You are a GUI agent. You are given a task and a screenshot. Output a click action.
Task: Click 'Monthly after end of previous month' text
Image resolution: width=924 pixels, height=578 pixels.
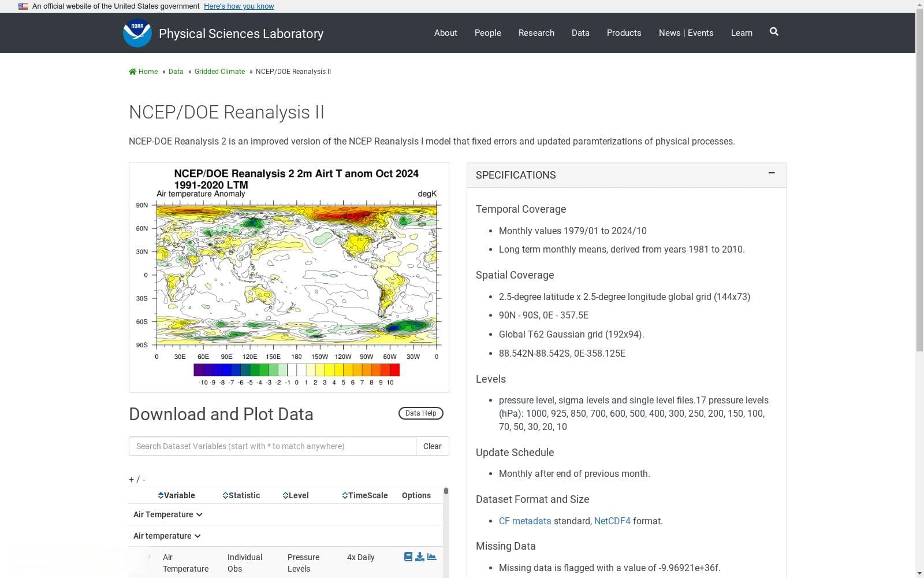tap(575, 473)
